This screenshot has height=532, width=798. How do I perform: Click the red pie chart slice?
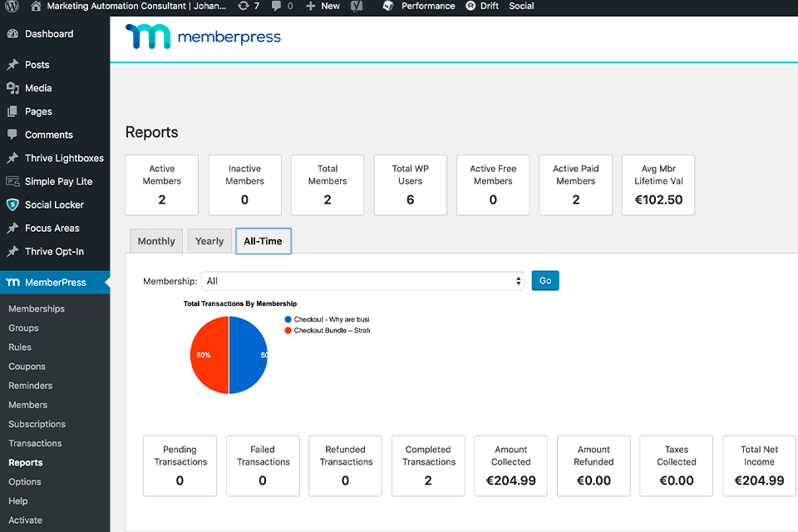tap(209, 355)
